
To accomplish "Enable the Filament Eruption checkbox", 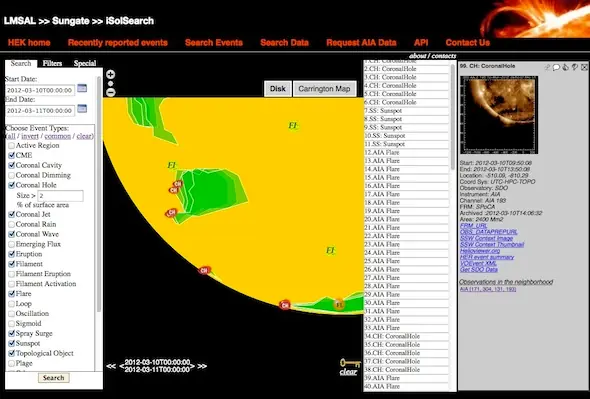I will tap(12, 274).
